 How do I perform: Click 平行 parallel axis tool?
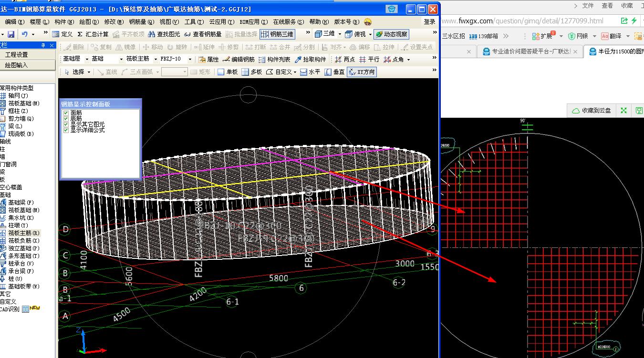coord(369,59)
